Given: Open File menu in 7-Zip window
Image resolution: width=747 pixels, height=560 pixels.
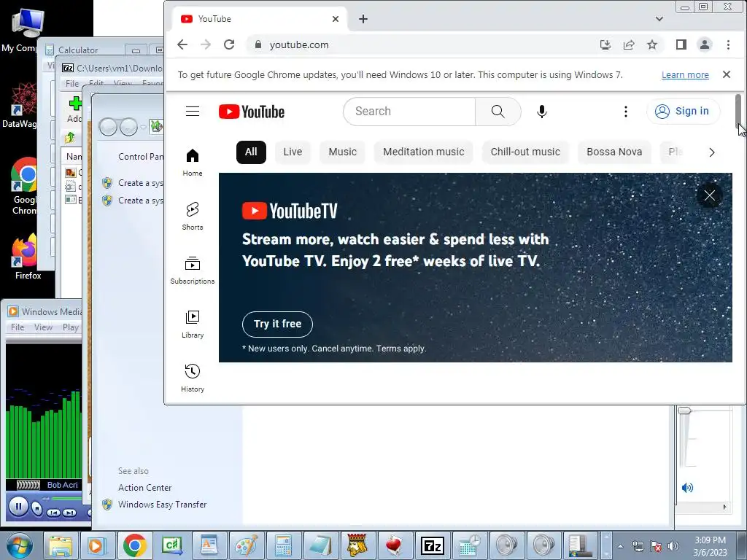Looking at the screenshot, I should pyautogui.click(x=72, y=83).
